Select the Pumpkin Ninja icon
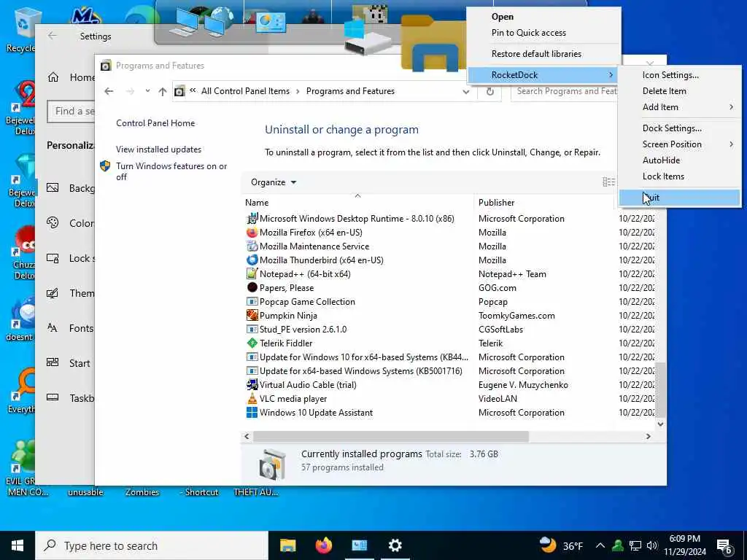This screenshot has width=747, height=560. (x=252, y=315)
